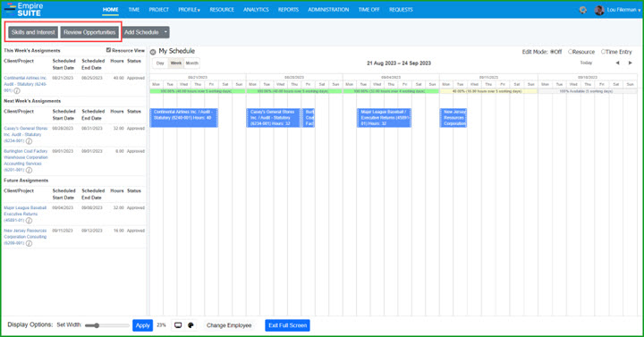644x337 pixels.
Task: Open info icon for New Jersey Resources assignment
Action: 29,243
